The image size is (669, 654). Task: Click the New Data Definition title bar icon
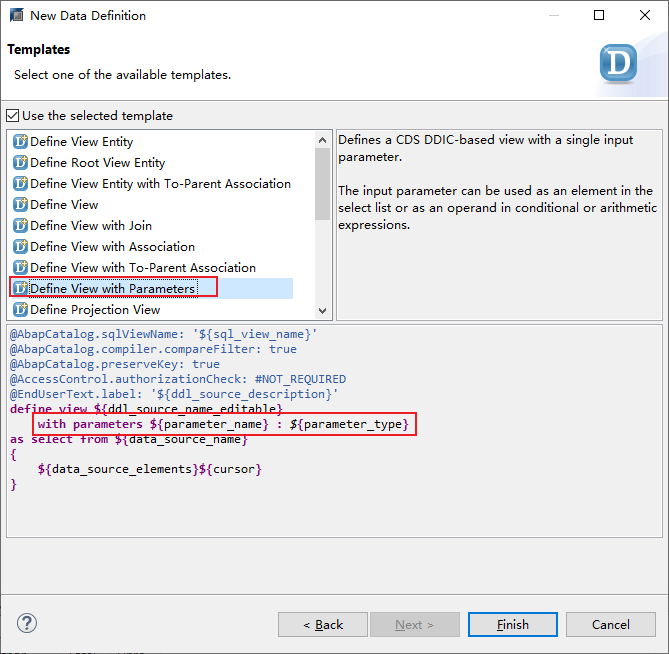coord(15,16)
